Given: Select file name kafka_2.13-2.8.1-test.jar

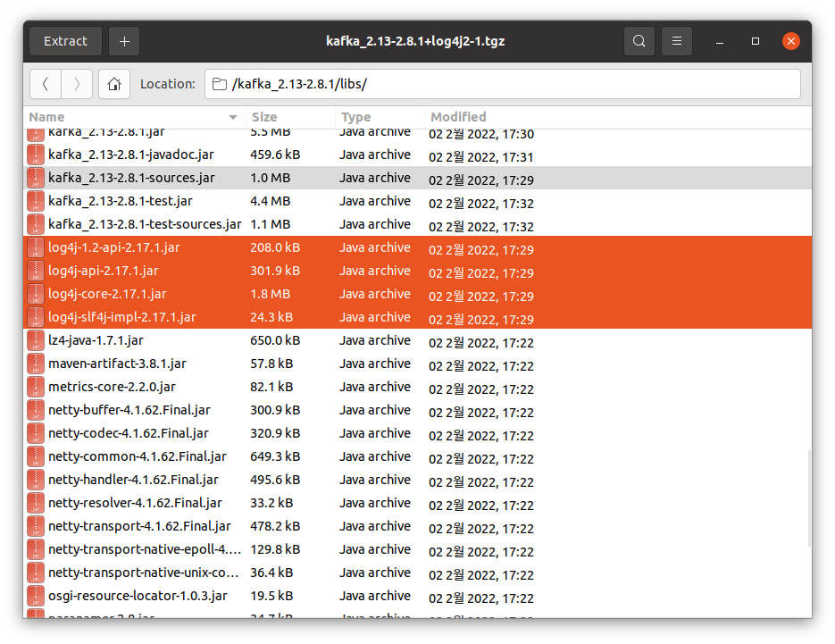Looking at the screenshot, I should (121, 201).
